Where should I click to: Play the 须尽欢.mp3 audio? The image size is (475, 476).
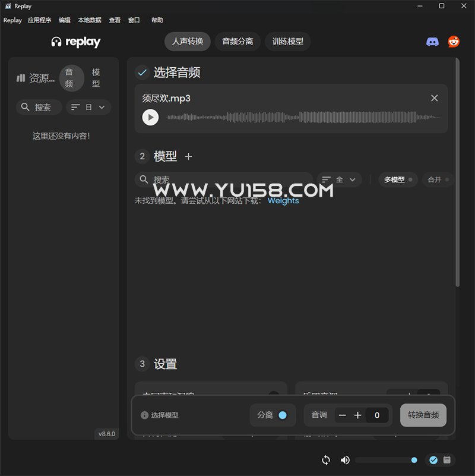point(150,117)
